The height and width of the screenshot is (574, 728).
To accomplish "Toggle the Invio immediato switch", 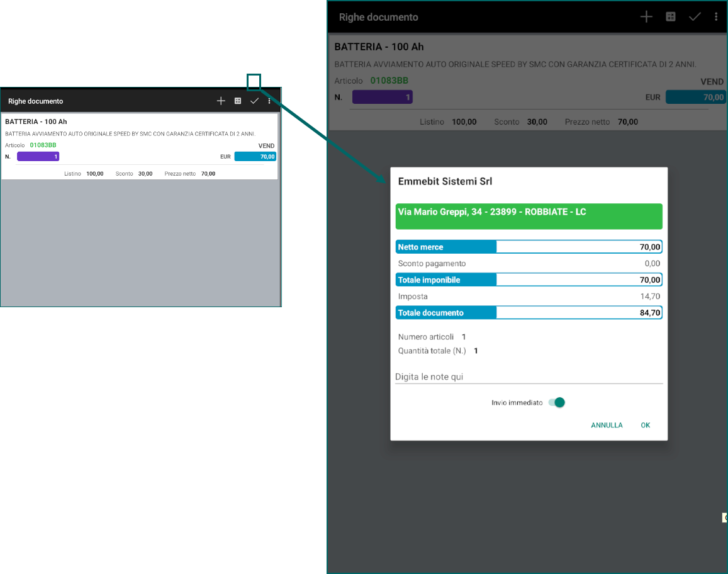I will click(557, 402).
